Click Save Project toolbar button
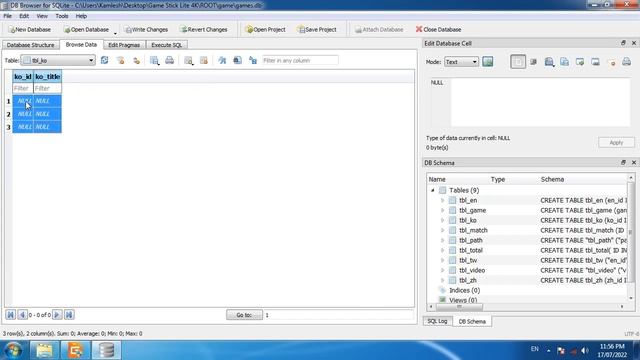 tap(317, 29)
